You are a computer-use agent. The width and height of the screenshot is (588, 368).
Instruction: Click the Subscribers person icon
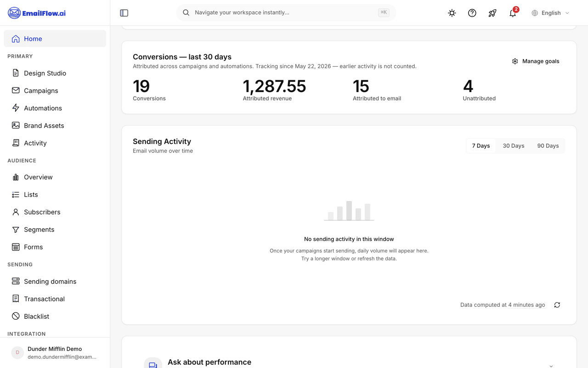[x=16, y=212]
